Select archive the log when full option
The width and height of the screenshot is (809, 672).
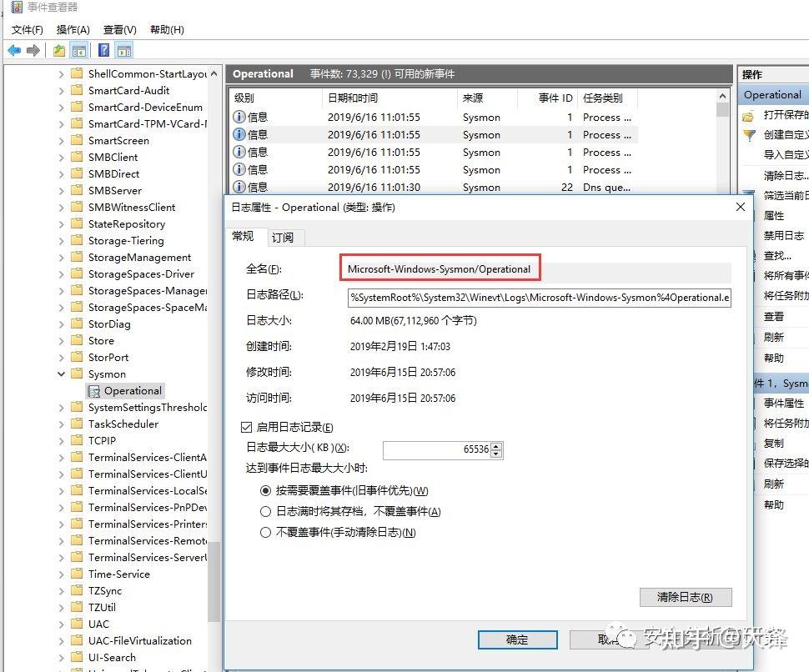click(x=265, y=511)
